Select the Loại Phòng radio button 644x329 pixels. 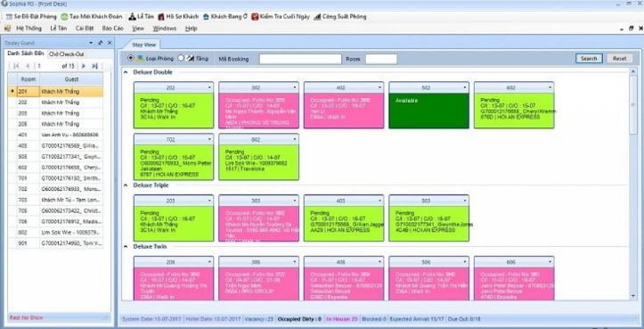pyautogui.click(x=131, y=58)
